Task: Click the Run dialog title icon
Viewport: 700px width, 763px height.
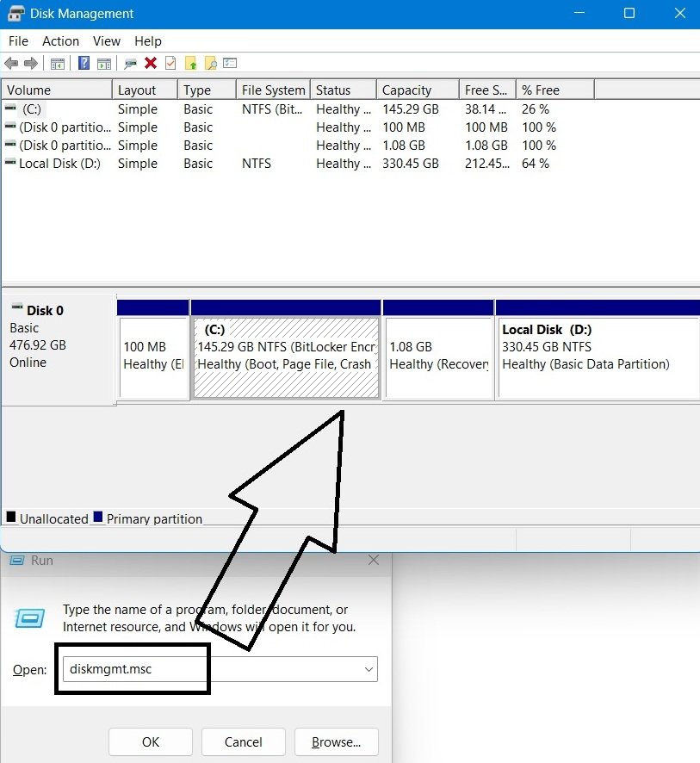Action: [17, 561]
